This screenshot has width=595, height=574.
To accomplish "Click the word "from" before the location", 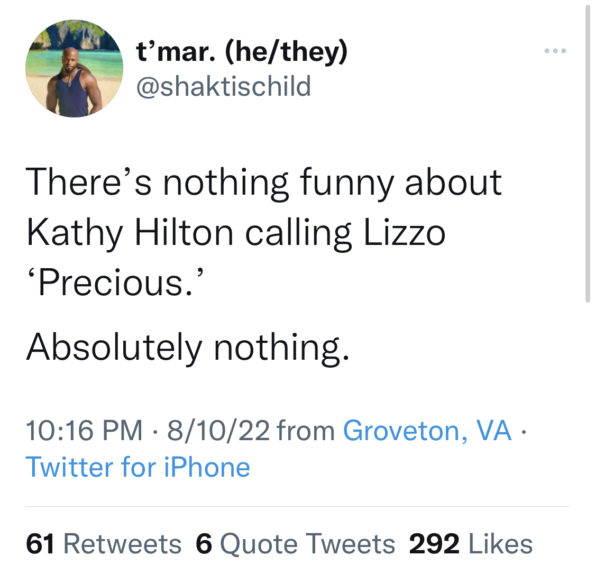I will point(306,430).
